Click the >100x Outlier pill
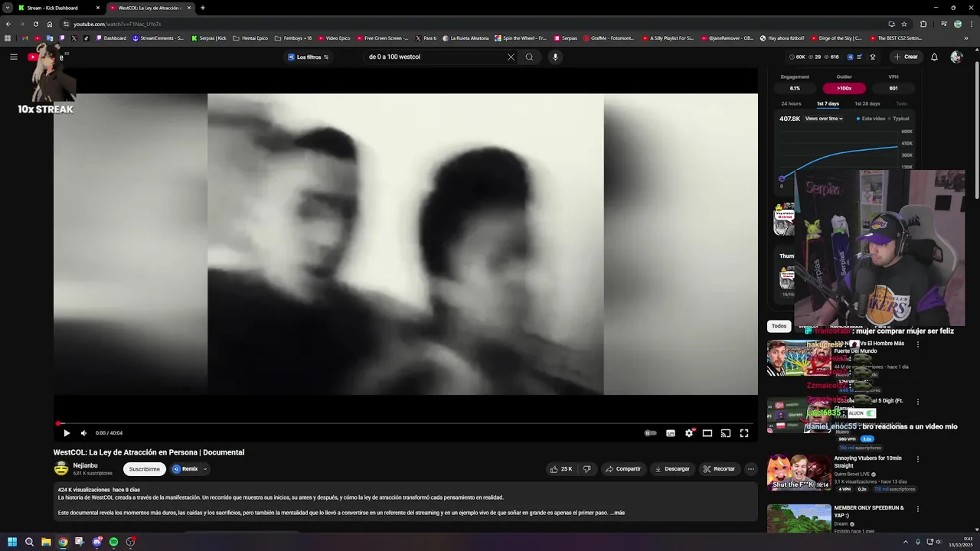The image size is (980, 551). click(x=844, y=88)
